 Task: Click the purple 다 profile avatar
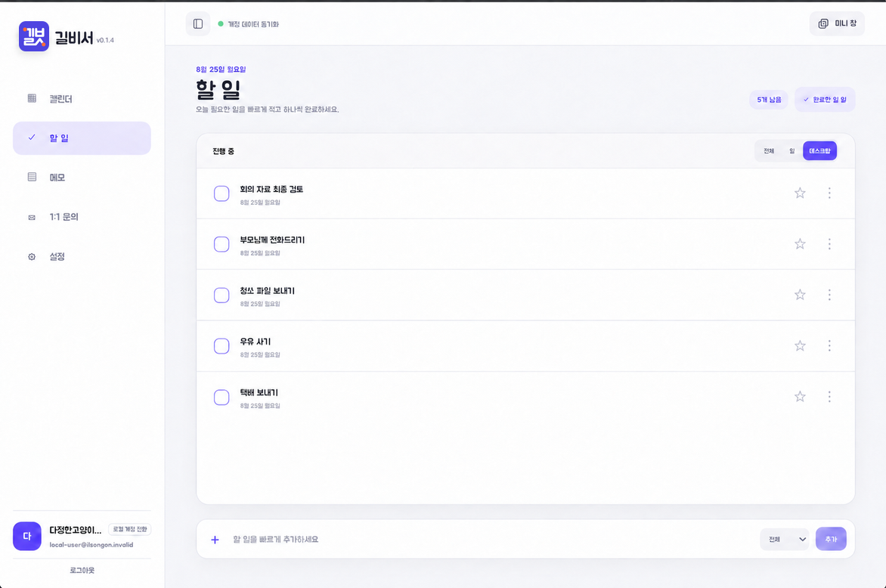point(27,536)
